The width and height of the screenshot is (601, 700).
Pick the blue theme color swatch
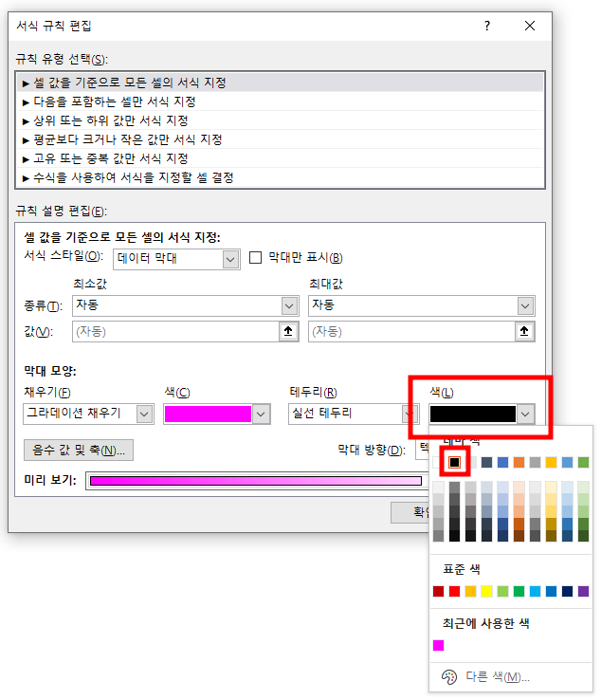coord(502,463)
